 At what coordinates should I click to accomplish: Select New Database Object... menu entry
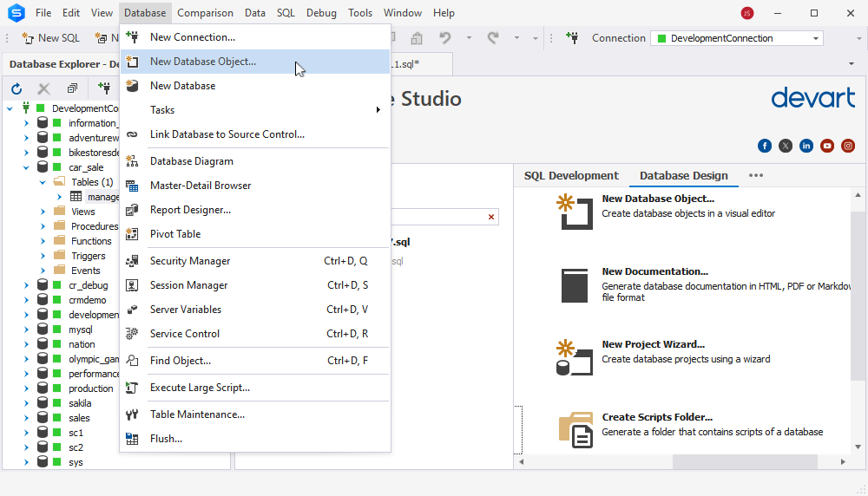click(255, 62)
